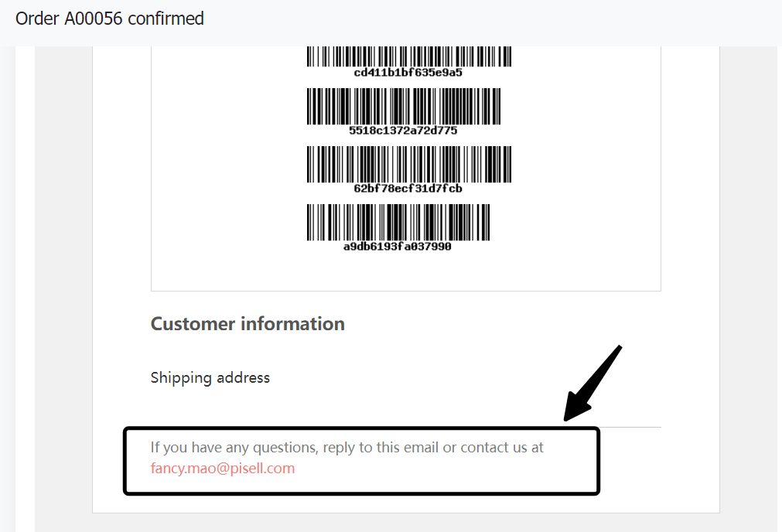Click the word "confirmed" in the header
782x532 pixels.
pyautogui.click(x=166, y=19)
